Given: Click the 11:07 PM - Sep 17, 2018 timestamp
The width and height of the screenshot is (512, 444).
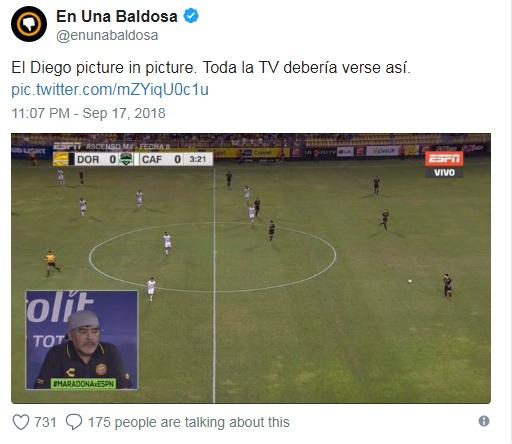Looking at the screenshot, I should [x=88, y=113].
